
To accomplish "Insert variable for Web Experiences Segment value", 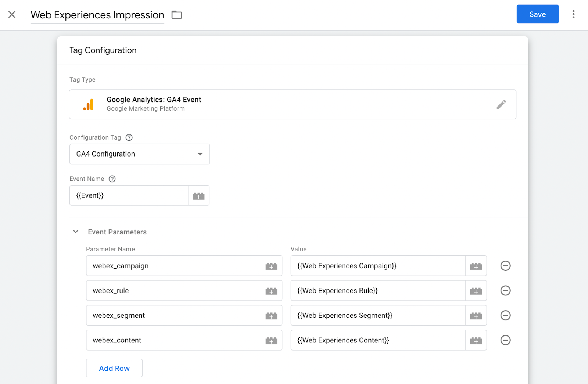I will click(476, 316).
